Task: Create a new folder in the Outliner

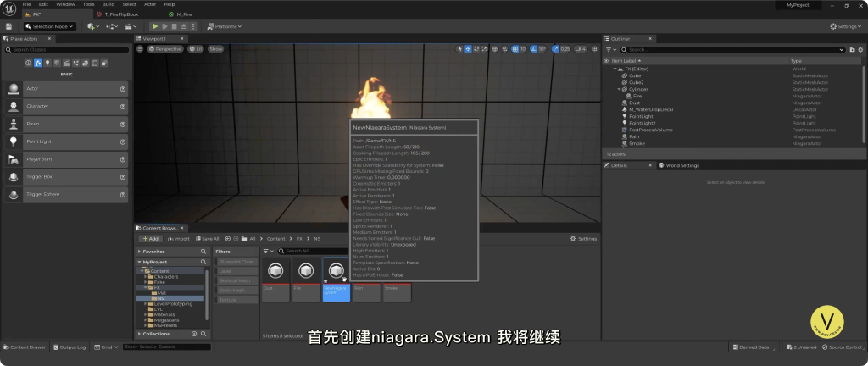Action: point(852,50)
